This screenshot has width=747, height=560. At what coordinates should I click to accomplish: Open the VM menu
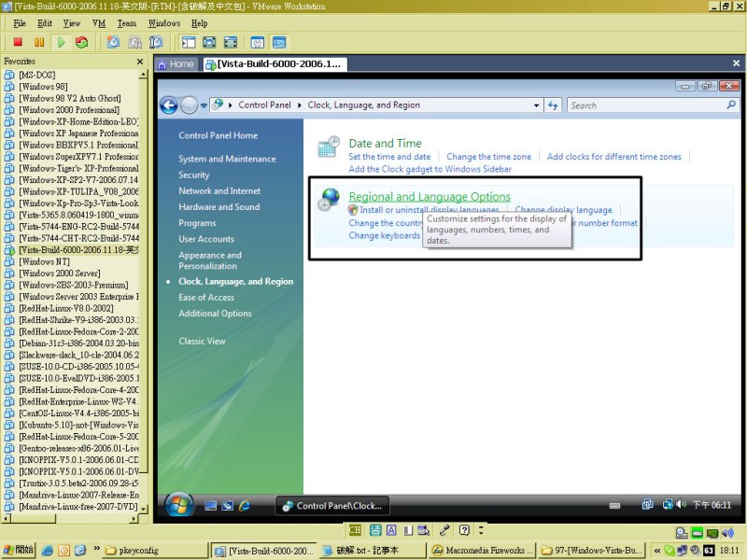(x=99, y=23)
